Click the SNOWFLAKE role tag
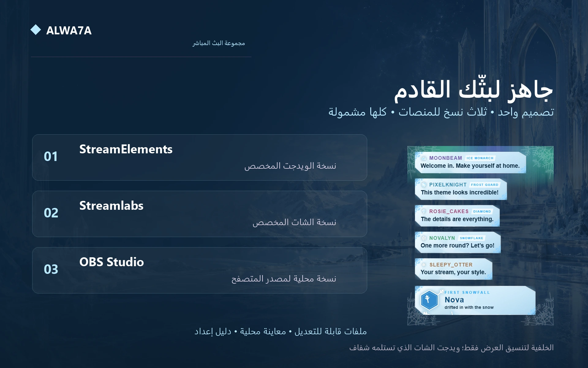 (x=472, y=238)
